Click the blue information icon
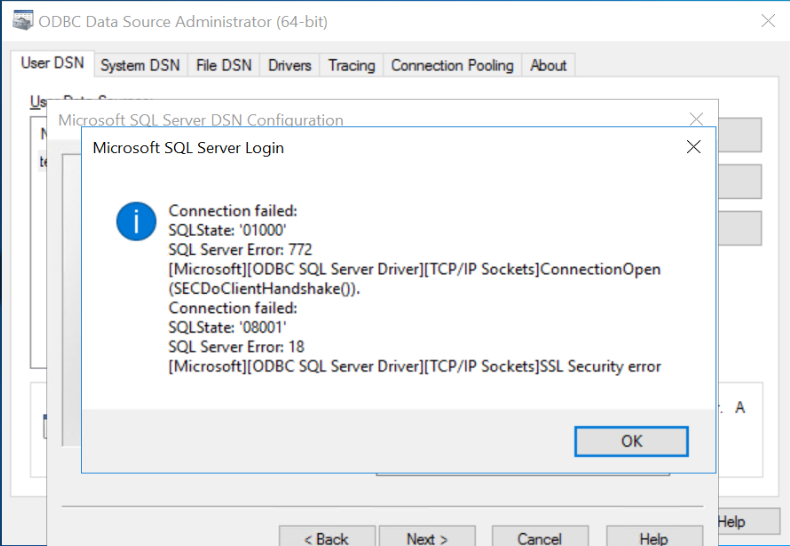The image size is (790, 546). (136, 221)
